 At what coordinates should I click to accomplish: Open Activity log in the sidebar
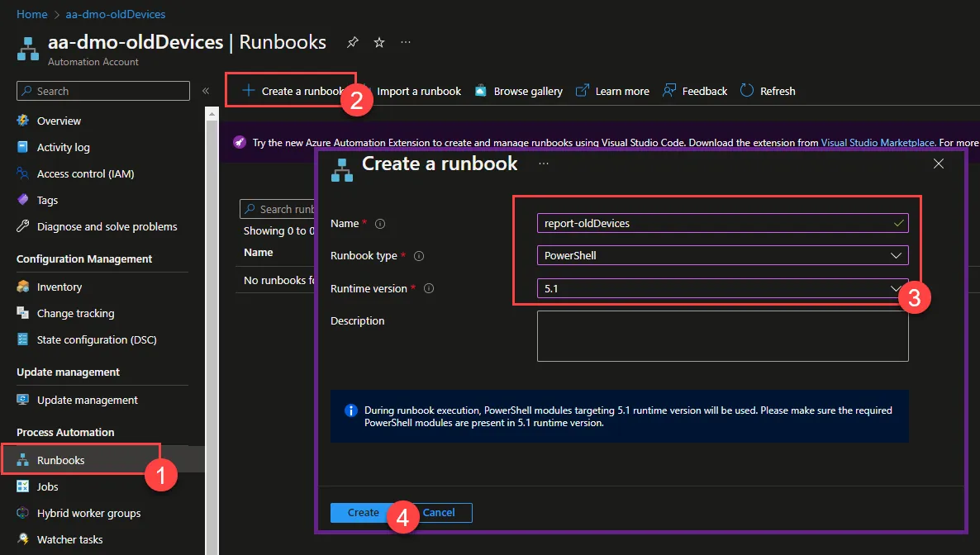[x=63, y=147]
